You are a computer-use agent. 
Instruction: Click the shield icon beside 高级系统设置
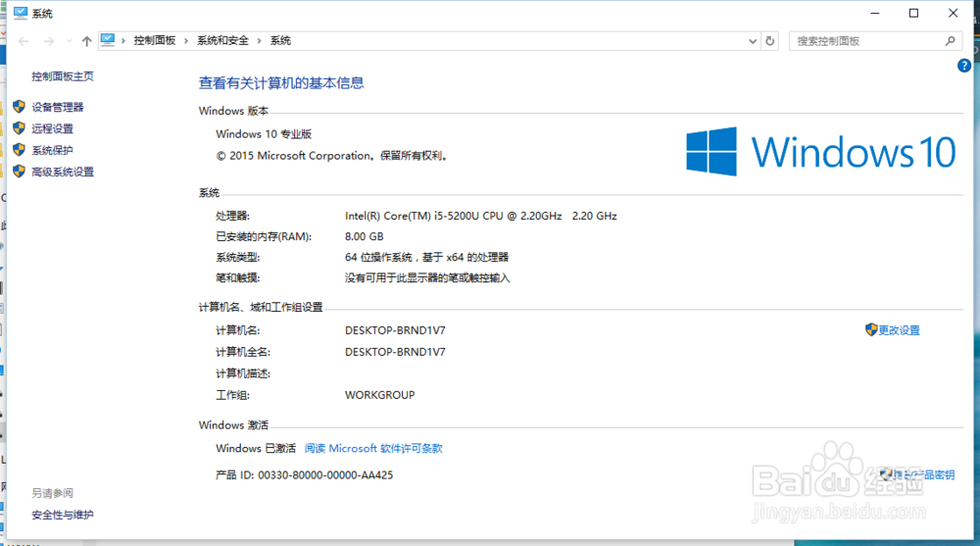[19, 172]
